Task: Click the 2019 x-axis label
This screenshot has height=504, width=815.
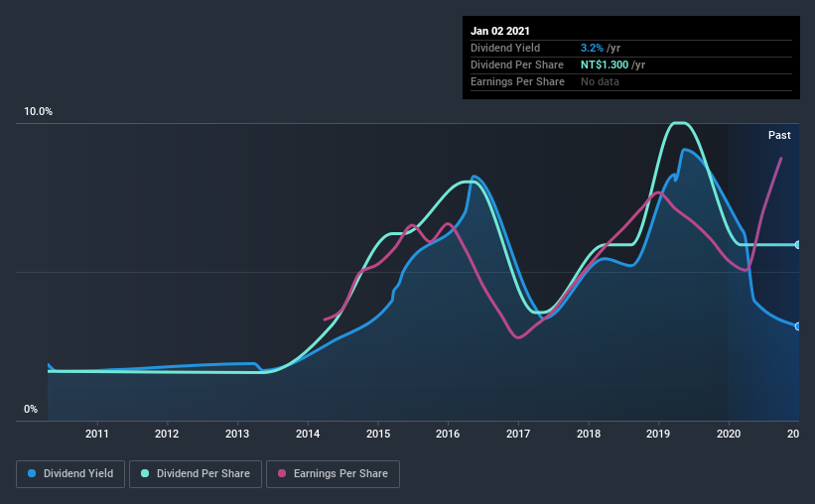Action: [x=658, y=434]
